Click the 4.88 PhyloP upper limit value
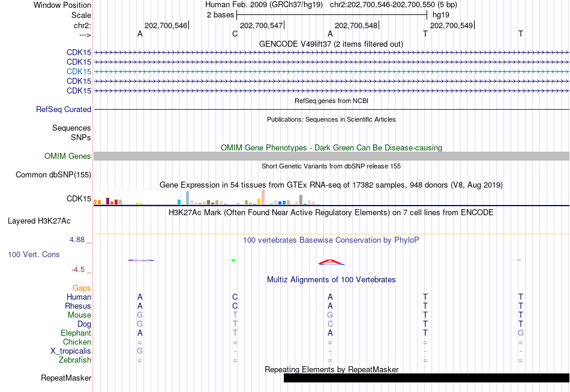Screen dimensions: 570x392 (77, 240)
